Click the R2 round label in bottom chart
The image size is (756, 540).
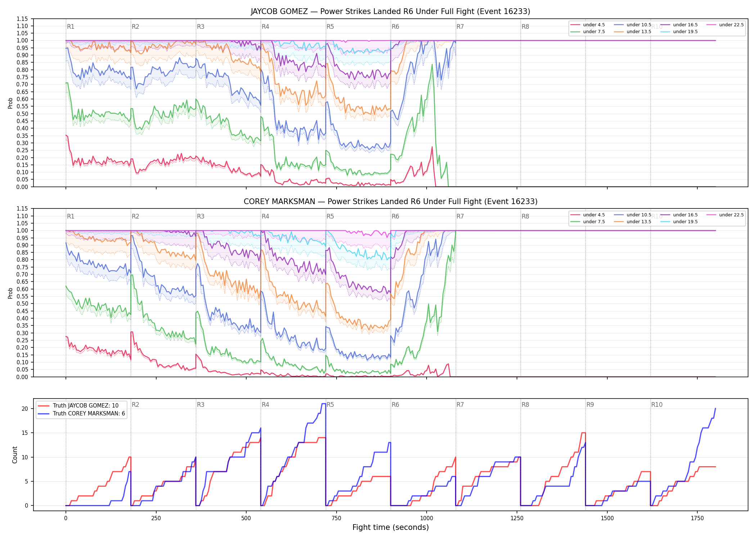click(x=135, y=405)
